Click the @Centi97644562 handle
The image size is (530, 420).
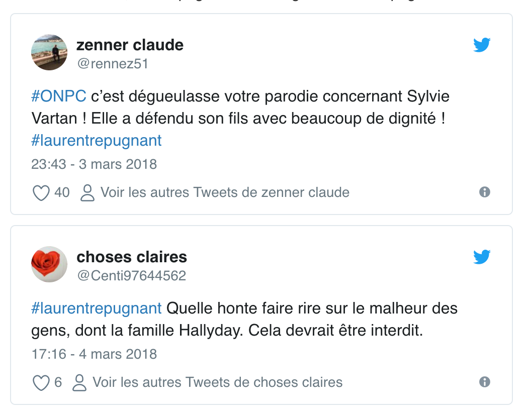tap(131, 276)
